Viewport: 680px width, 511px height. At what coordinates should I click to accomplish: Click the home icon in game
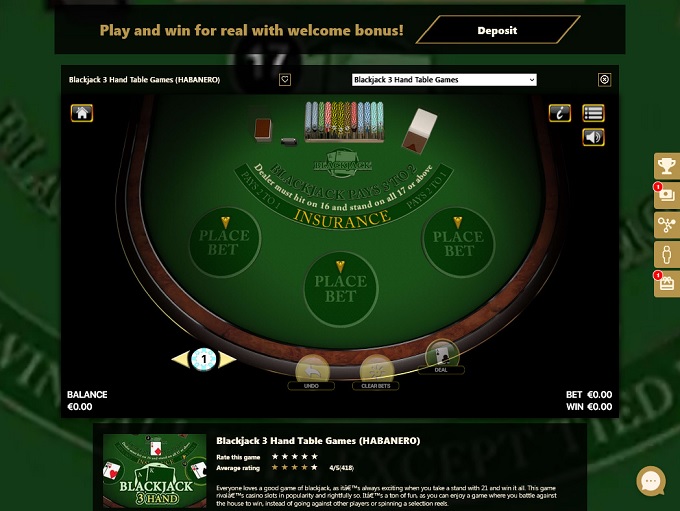click(82, 113)
